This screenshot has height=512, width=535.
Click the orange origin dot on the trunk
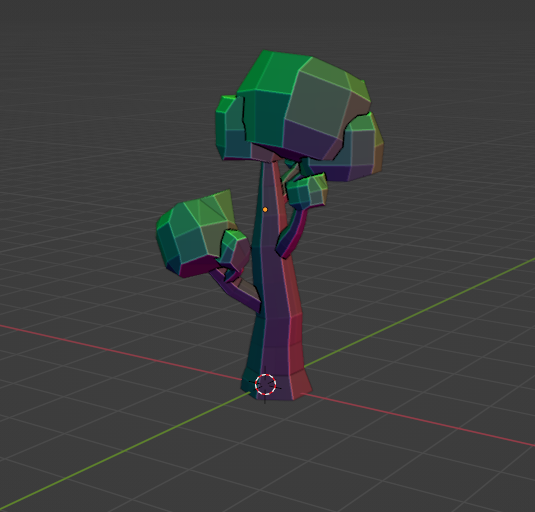click(x=265, y=209)
